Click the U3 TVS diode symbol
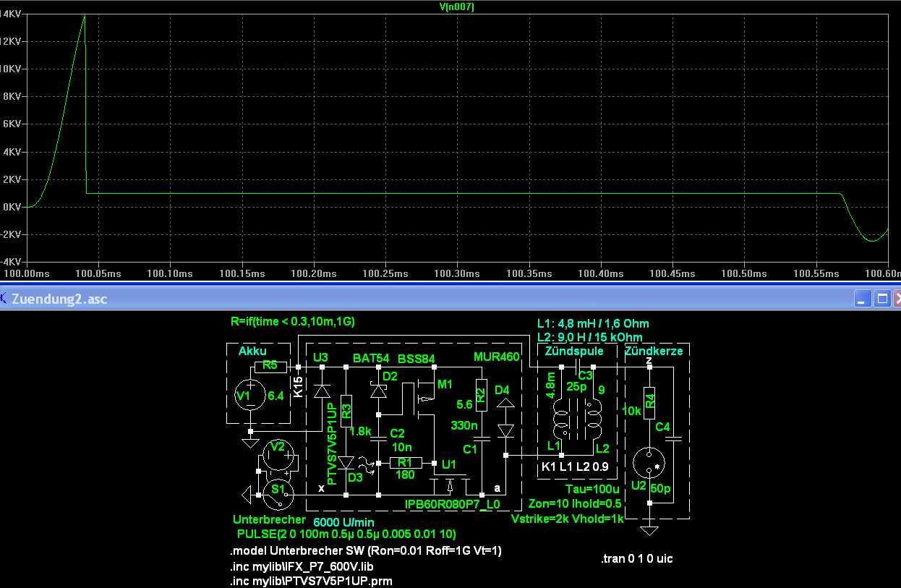Viewport: 901px width, 588px height. coord(321,392)
